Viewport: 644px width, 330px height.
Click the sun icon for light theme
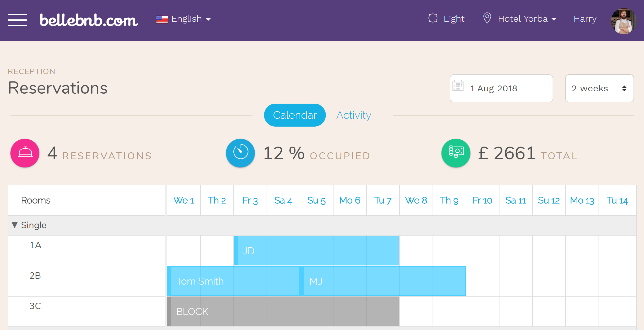click(433, 19)
